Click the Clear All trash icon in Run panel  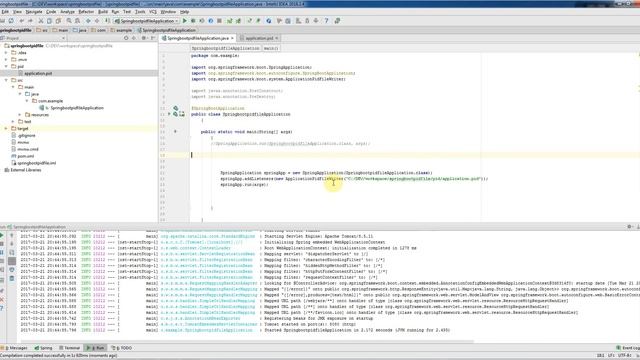[x=12, y=278]
